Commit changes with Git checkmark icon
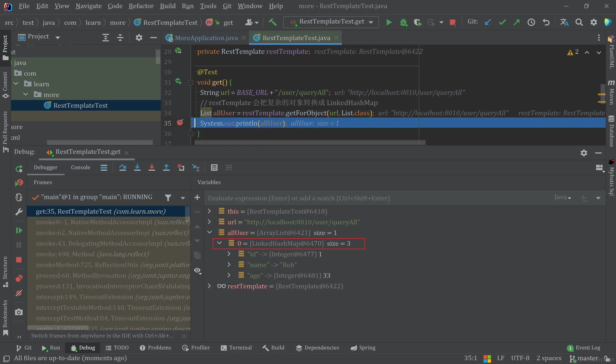This screenshot has height=364, width=616. pyautogui.click(x=502, y=22)
